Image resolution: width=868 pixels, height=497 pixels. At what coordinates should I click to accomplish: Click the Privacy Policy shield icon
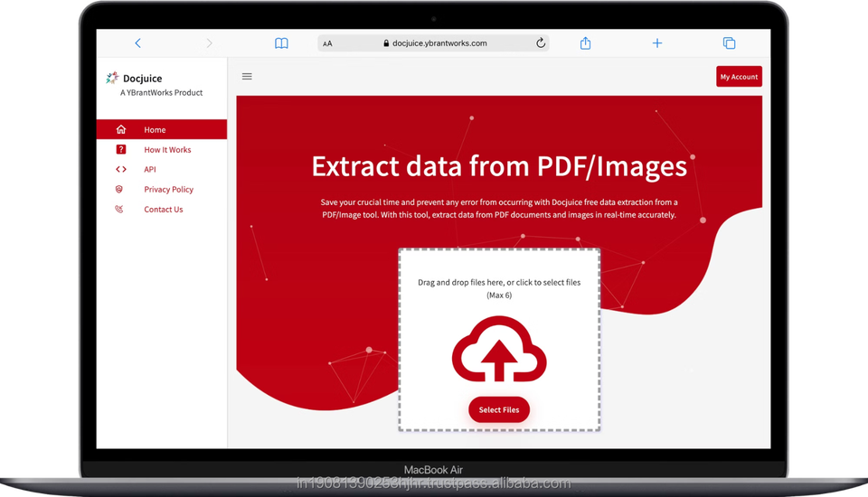point(119,189)
